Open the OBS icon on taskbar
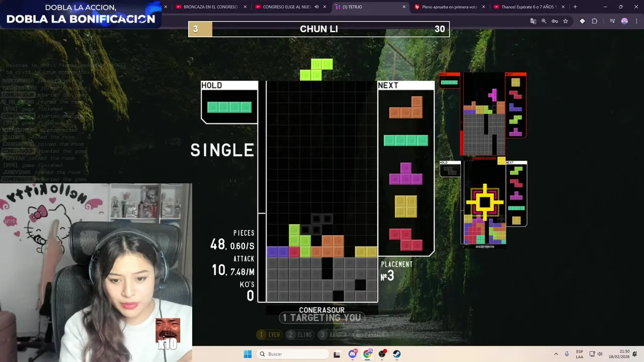The width and height of the screenshot is (644, 362). [x=382, y=354]
